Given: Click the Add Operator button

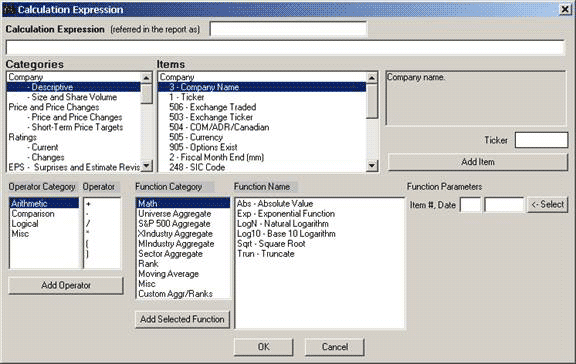Looking at the screenshot, I should 66,285.
